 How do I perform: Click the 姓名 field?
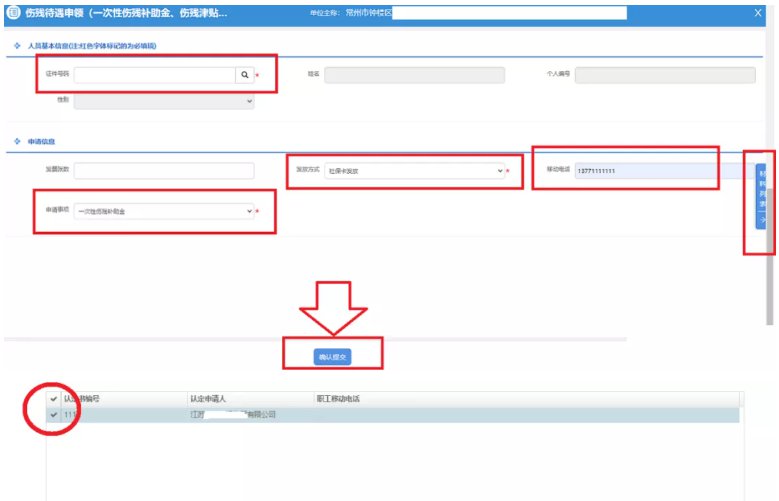click(414, 75)
